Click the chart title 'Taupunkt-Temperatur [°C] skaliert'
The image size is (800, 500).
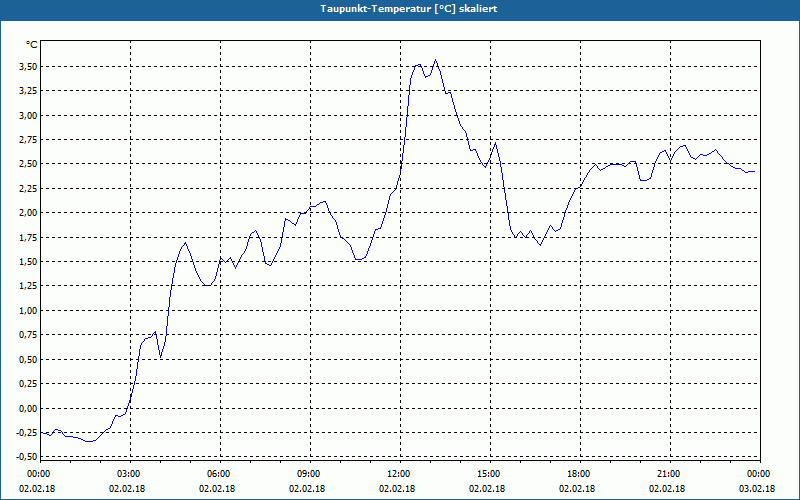click(x=409, y=9)
